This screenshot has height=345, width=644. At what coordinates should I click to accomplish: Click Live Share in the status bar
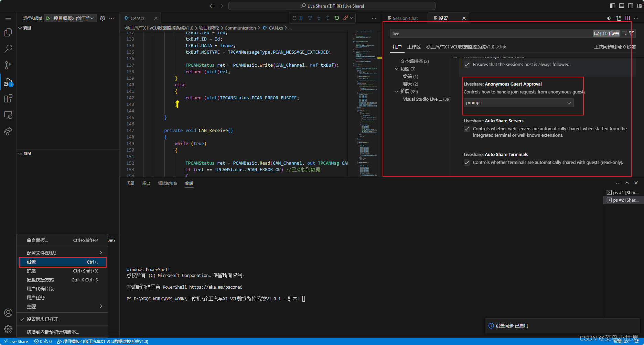coord(16,341)
